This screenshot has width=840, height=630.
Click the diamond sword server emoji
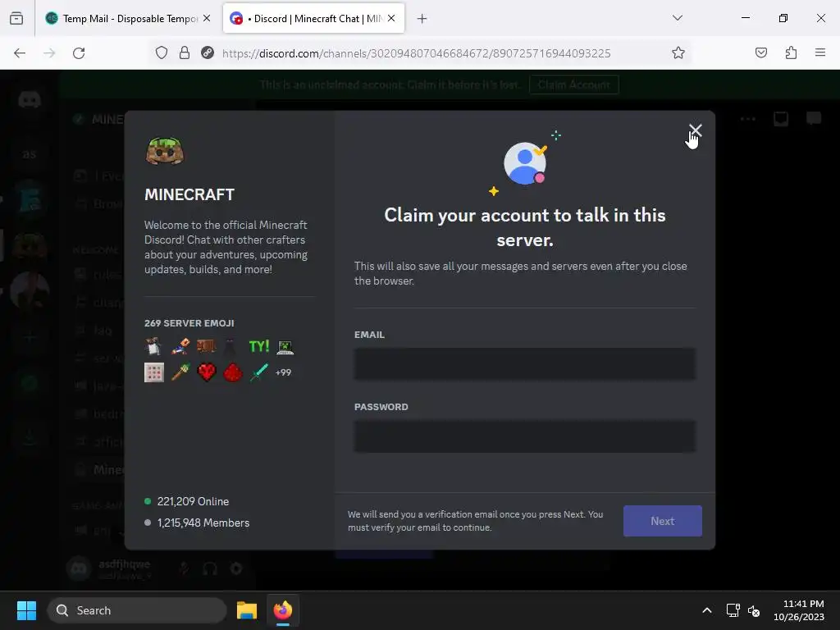tap(258, 372)
